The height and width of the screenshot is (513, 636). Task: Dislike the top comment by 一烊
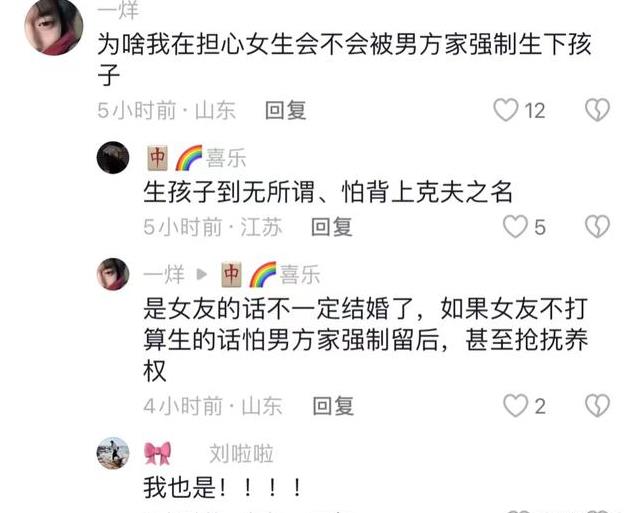point(597,110)
